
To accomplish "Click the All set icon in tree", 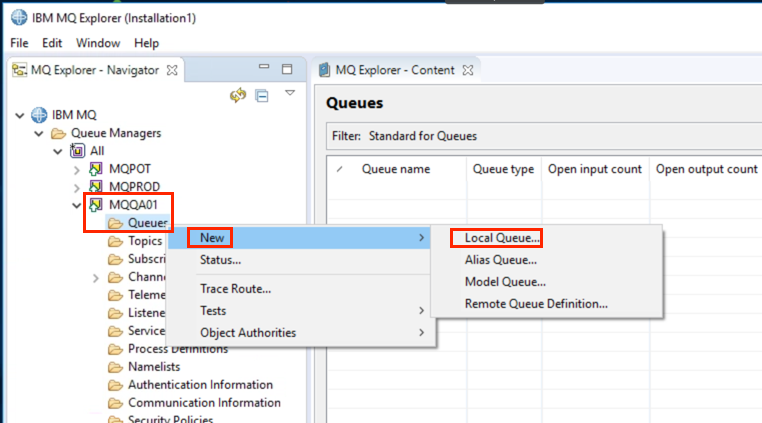I will coord(77,151).
